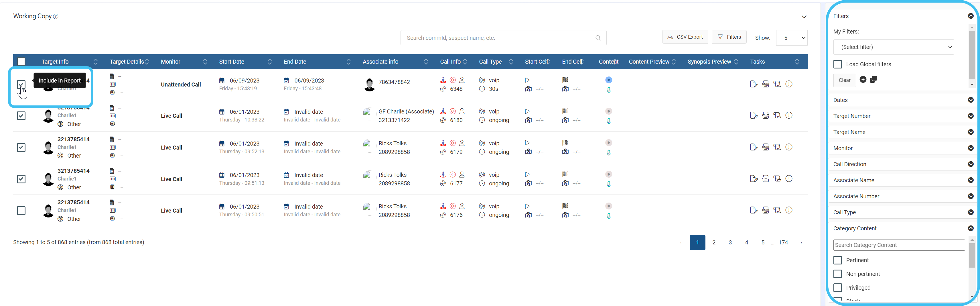Click the thermometer icon for call 6177
This screenshot has height=306, width=980.
[x=608, y=184]
